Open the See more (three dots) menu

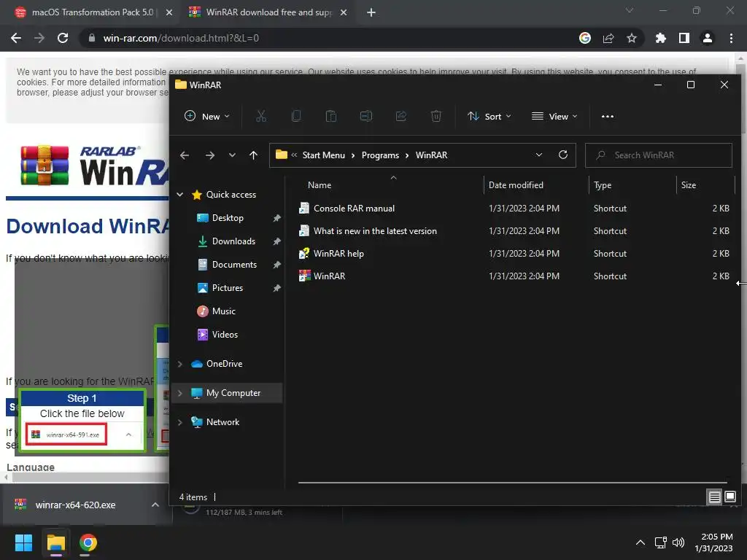point(608,116)
